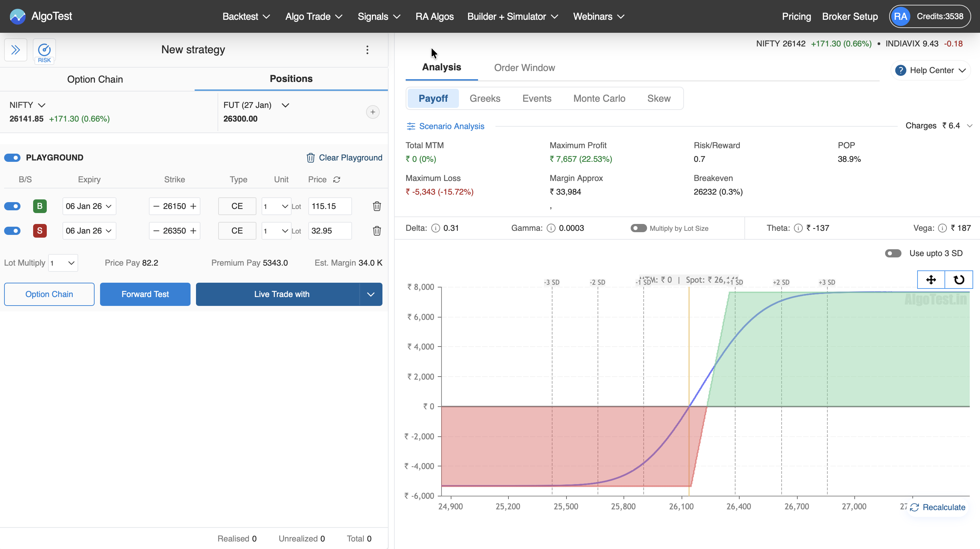The width and height of the screenshot is (980, 549).
Task: Open the strategy three-dot menu
Action: point(367,50)
